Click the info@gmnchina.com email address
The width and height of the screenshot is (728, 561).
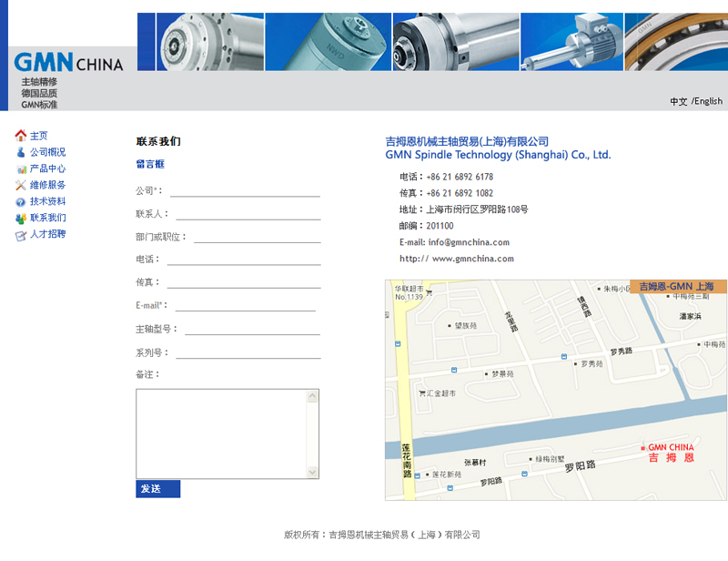[469, 242]
